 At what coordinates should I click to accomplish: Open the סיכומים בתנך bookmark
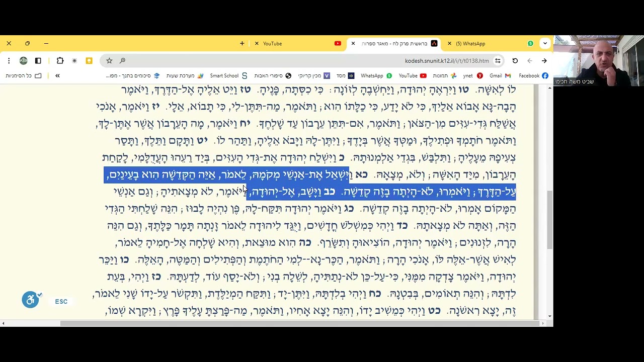tap(133, 76)
